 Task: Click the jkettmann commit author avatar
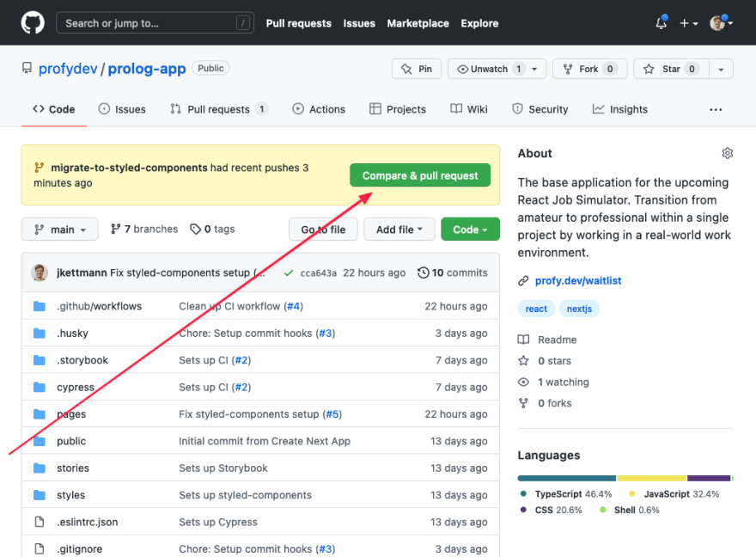point(39,272)
